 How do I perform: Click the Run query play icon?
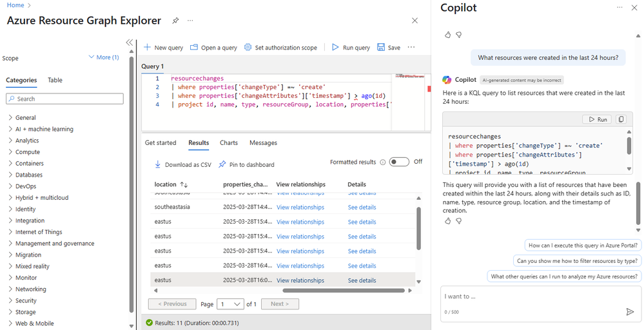(336, 47)
